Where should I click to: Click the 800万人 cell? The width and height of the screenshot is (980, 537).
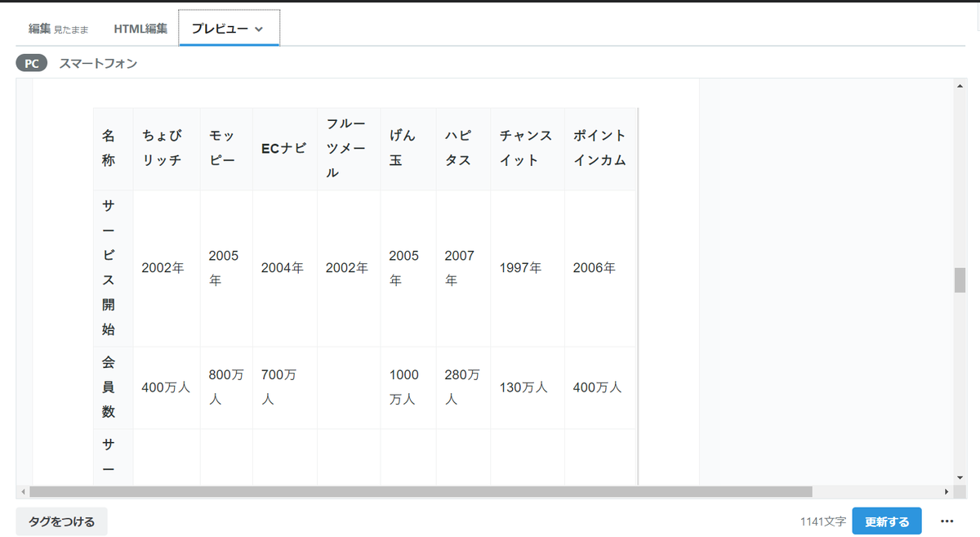226,387
